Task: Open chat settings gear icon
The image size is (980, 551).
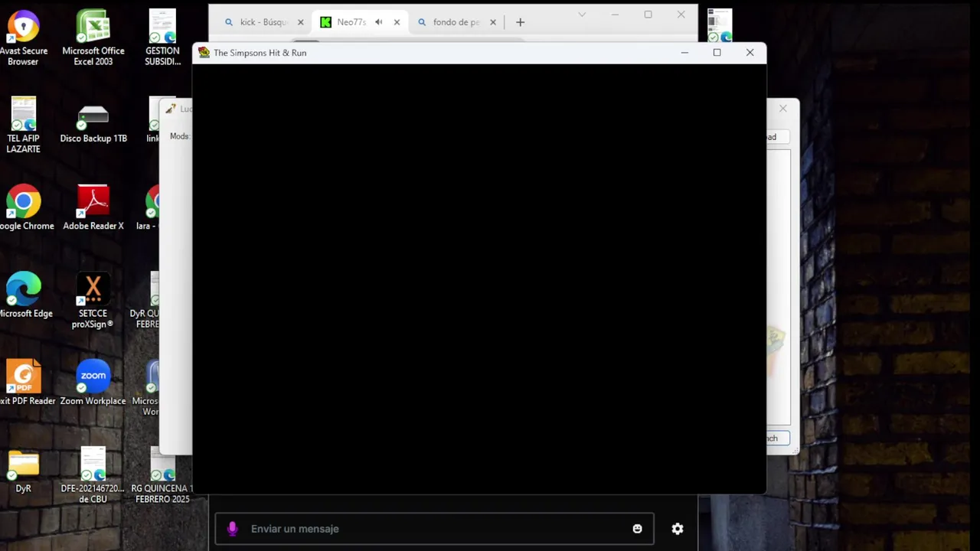Action: coord(678,529)
